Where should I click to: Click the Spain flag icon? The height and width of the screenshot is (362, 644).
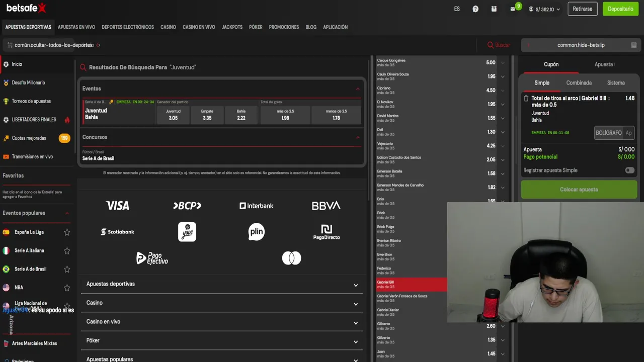point(6,232)
